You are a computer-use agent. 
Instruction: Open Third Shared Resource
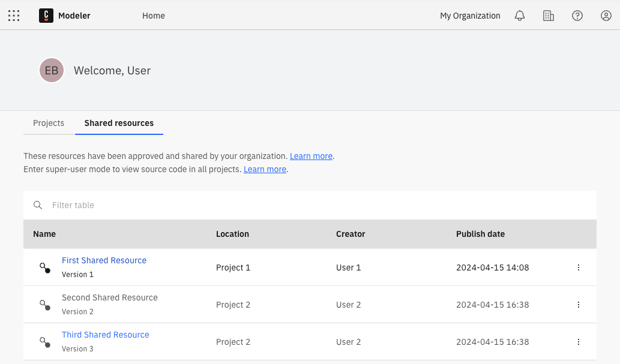[x=105, y=335]
